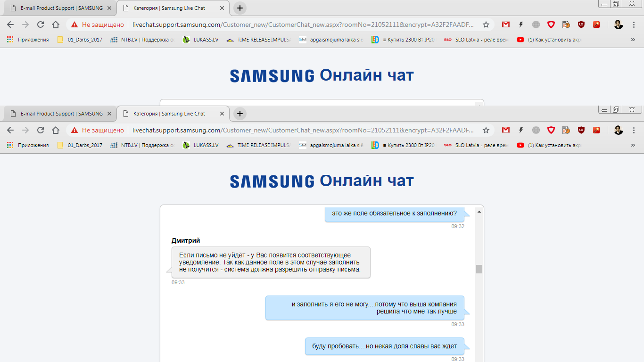Open Chrome's three-dot menu in the back window
Image resolution: width=644 pixels, height=362 pixels.
click(x=634, y=25)
